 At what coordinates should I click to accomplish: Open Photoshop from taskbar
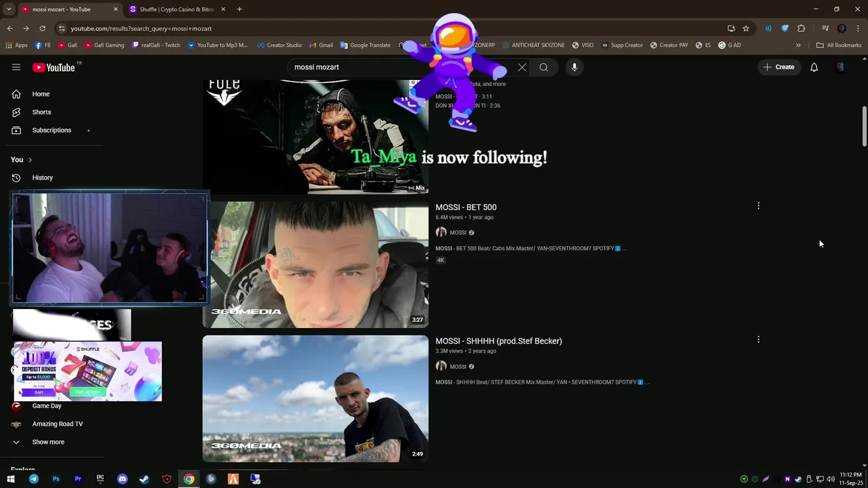56,479
